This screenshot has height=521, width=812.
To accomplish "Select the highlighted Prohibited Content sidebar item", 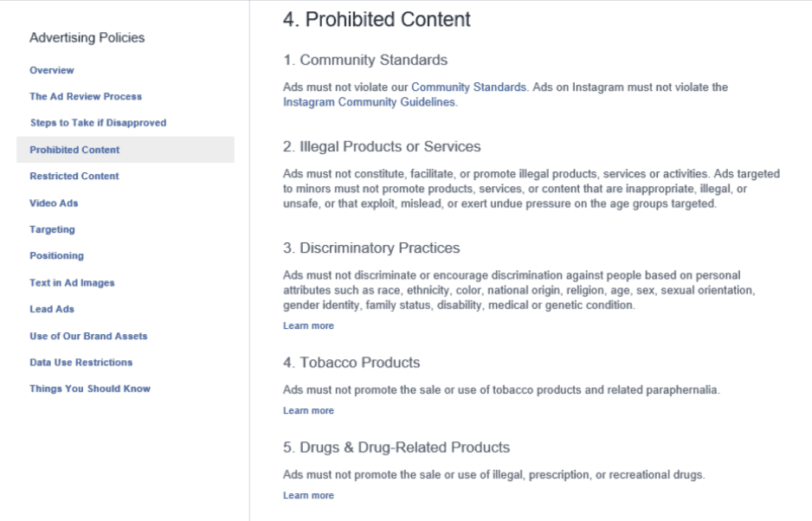I will tap(75, 150).
